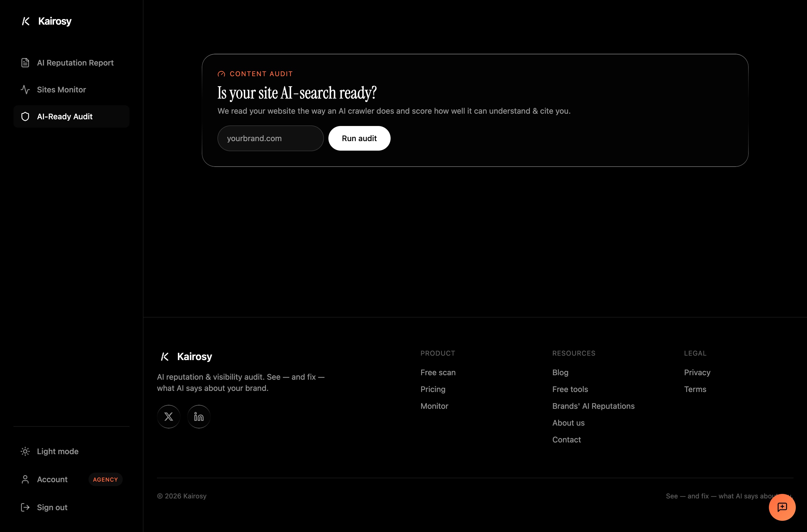The image size is (807, 532).
Task: Open Free tools in footer
Action: pos(570,389)
